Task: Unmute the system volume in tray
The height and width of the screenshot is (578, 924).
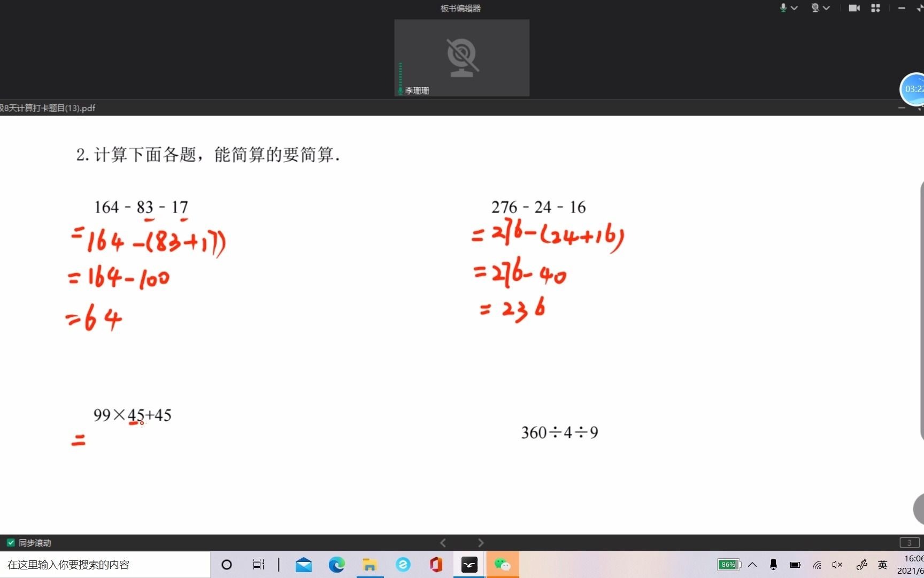Action: pyautogui.click(x=837, y=565)
